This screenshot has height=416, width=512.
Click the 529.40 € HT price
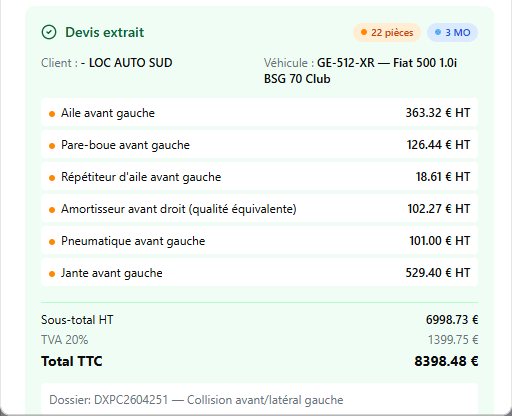pos(438,273)
